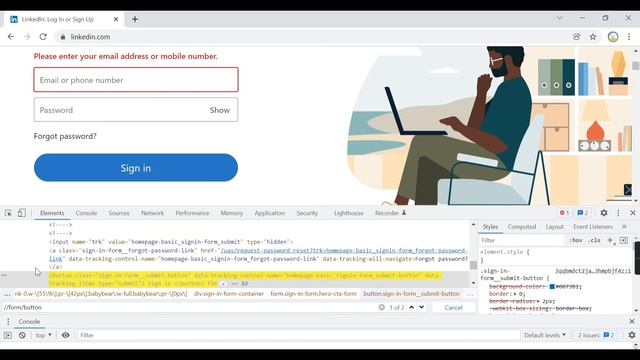Reload the LinkedIn page
Screen dimensions: 640x360
tap(43, 37)
